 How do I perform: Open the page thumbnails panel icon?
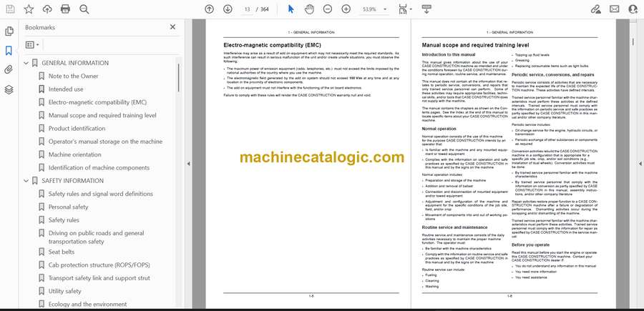(9, 31)
